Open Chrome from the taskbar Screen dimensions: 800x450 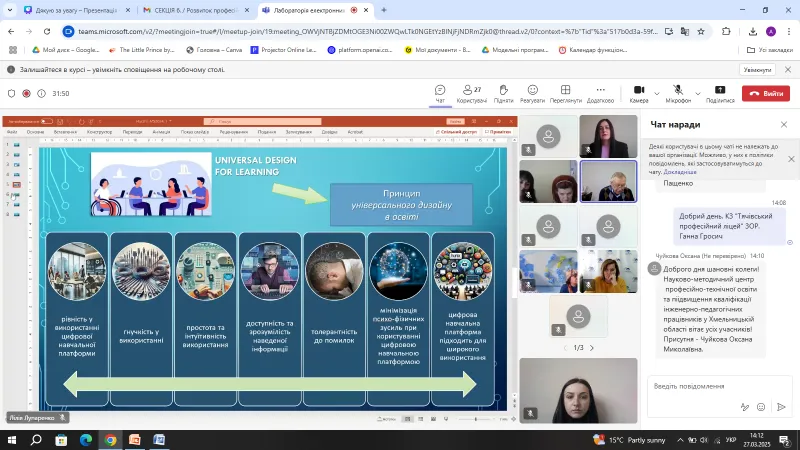pyautogui.click(x=110, y=440)
